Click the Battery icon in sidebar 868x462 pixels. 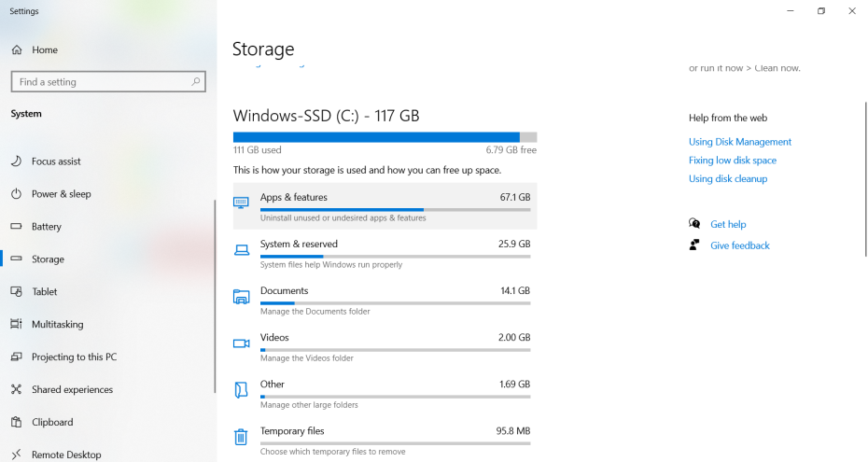pyautogui.click(x=16, y=227)
